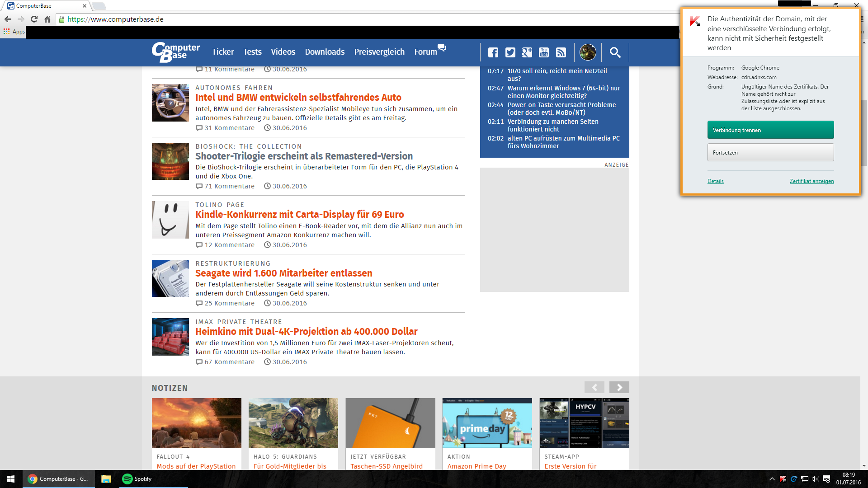The image size is (868, 488).
Task: Open ComputerBase Facebook page icon
Action: [x=493, y=52]
